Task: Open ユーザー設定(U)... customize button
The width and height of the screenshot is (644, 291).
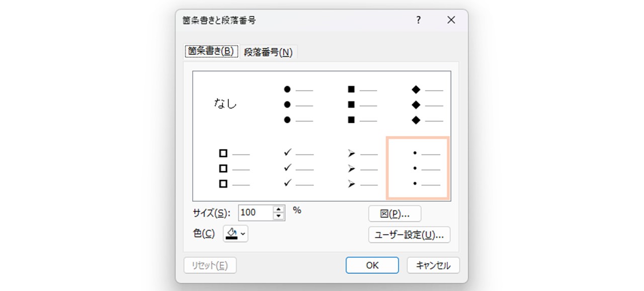Action: coord(409,235)
